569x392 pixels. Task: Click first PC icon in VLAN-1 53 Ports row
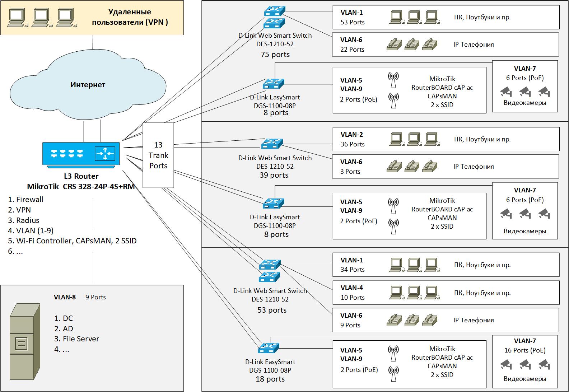pyautogui.click(x=397, y=17)
